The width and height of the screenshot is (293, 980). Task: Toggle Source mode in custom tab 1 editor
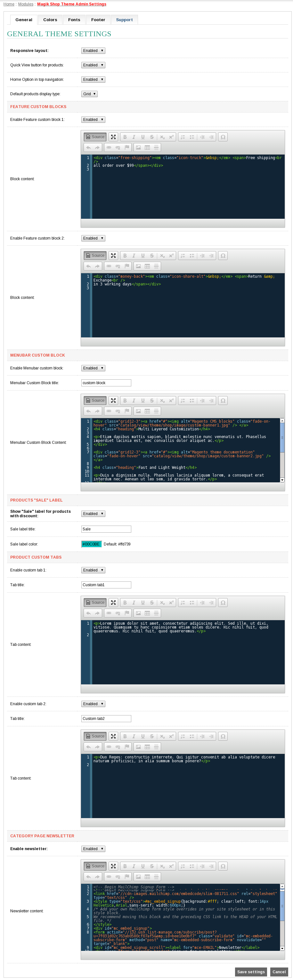[95, 603]
